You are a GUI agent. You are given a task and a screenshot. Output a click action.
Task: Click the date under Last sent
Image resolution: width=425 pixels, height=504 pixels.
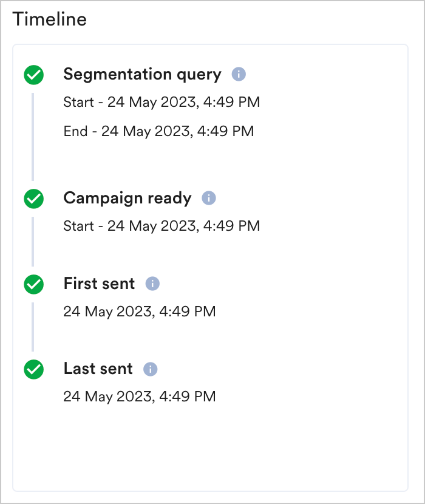click(140, 397)
